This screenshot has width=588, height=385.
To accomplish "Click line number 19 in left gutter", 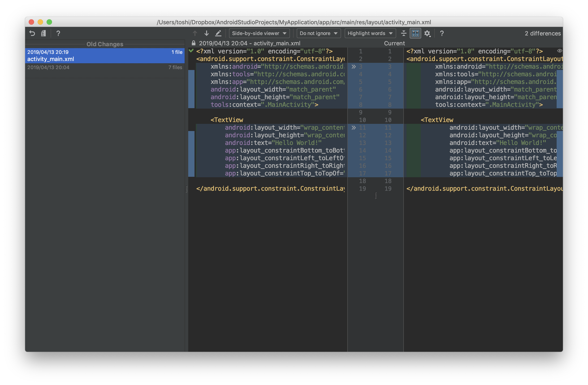I will [x=362, y=188].
